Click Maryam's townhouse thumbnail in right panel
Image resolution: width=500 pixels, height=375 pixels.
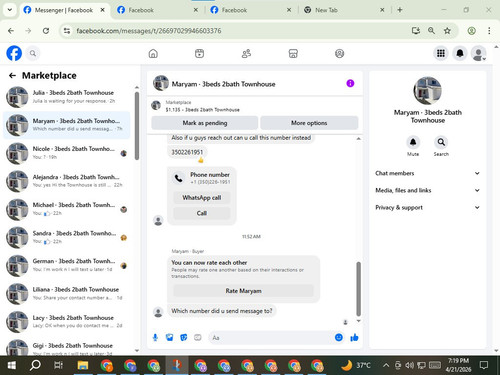(x=427, y=91)
